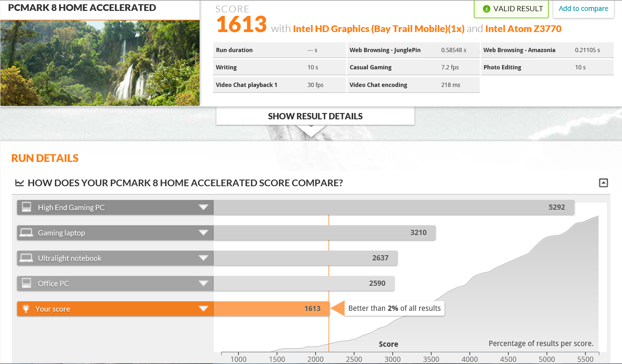Expand the Gaming laptop dropdown arrow
622x364 pixels.
tap(203, 232)
